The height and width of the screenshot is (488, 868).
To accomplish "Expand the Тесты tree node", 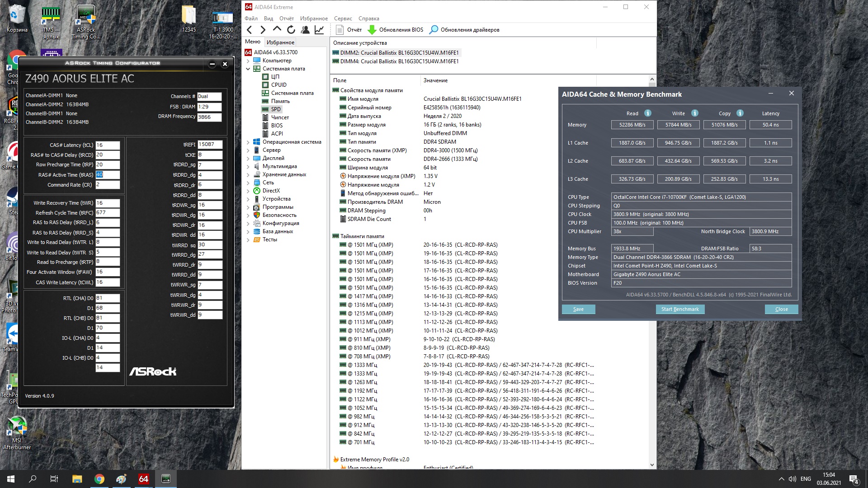I will click(248, 239).
